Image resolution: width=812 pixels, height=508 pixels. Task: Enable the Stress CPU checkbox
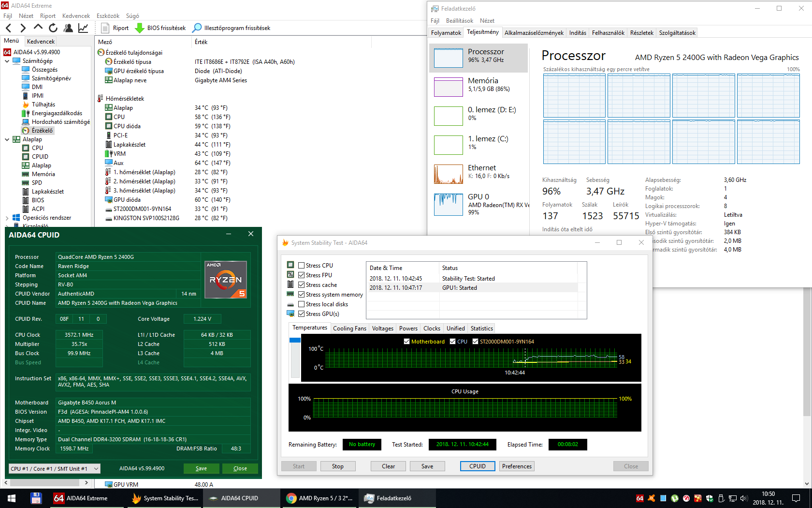click(301, 266)
